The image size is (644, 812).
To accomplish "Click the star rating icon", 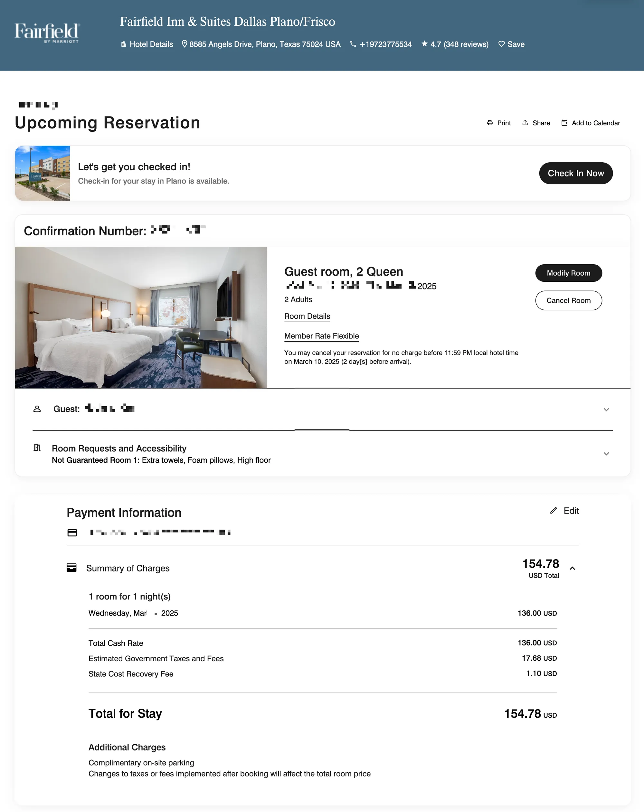I will pos(424,44).
